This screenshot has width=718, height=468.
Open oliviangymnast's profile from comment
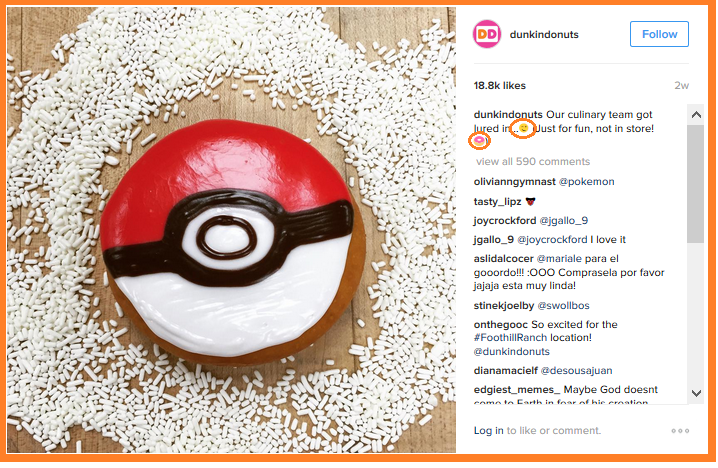pyautogui.click(x=515, y=182)
